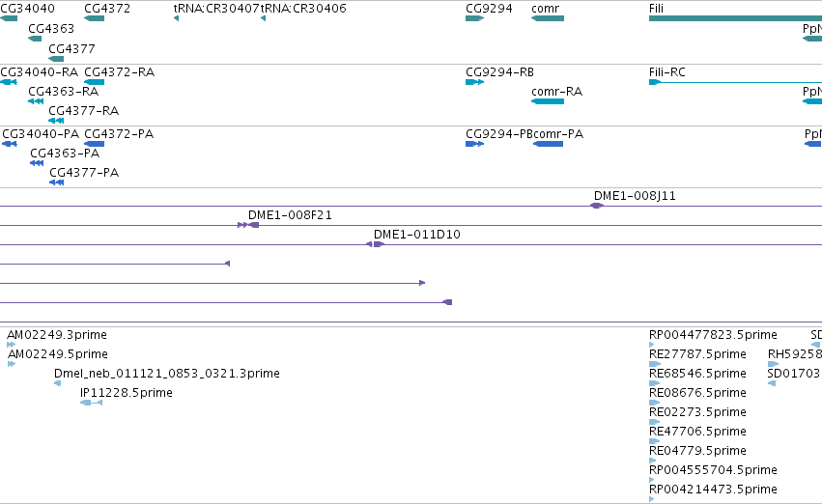This screenshot has height=504, width=822.
Task: Select protein comr-PA
Action: 548,144
